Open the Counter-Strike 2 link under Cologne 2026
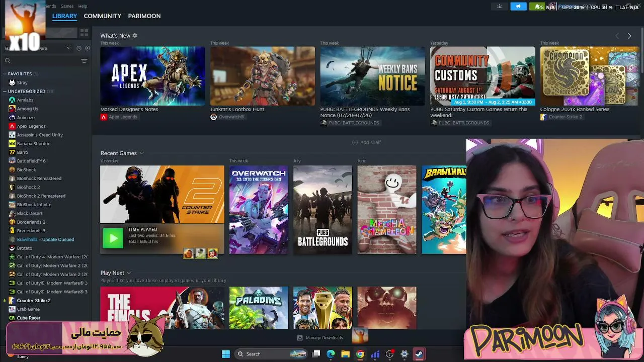 click(x=561, y=117)
